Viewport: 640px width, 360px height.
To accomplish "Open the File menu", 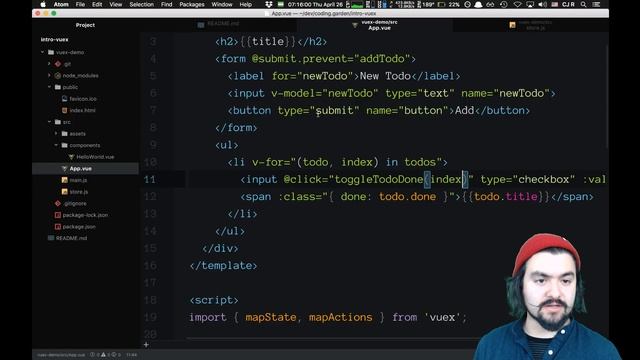I will [x=80, y=4].
